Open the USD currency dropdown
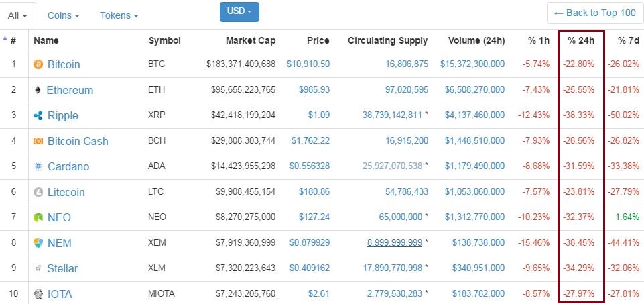The width and height of the screenshot is (644, 304). [x=239, y=11]
